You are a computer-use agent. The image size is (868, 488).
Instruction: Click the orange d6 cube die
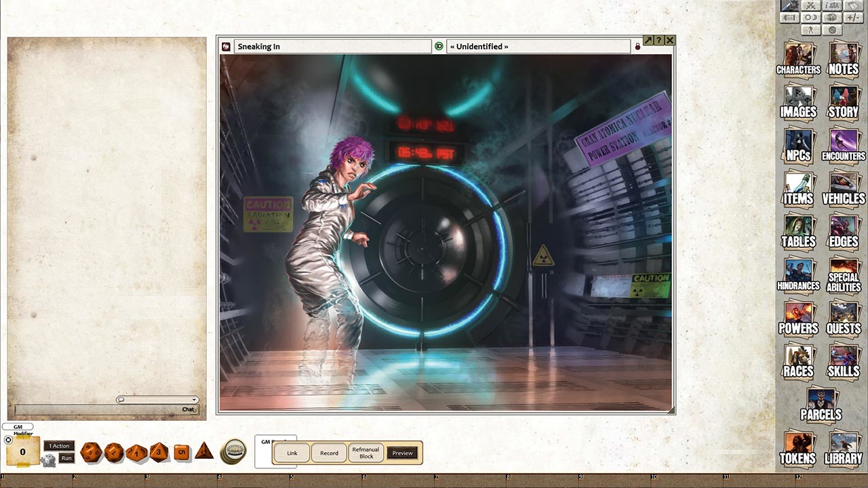tap(182, 452)
